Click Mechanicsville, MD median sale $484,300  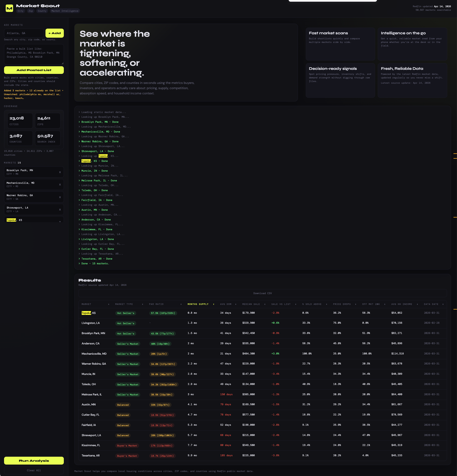pyautogui.click(x=249, y=353)
